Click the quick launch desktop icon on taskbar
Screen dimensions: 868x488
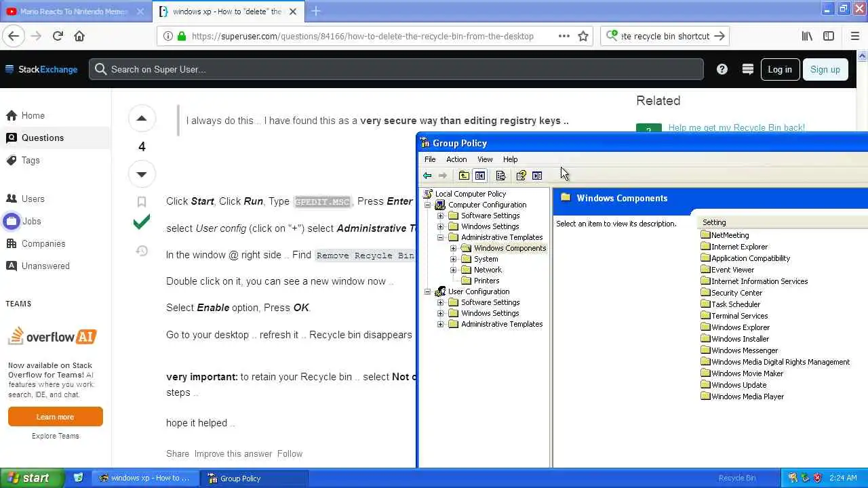pyautogui.click(x=79, y=478)
